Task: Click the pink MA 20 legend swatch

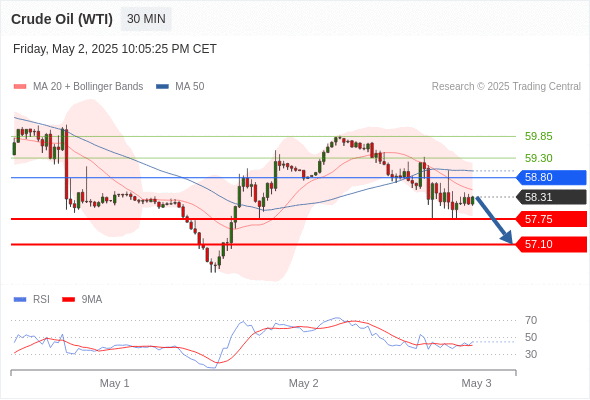Action: (x=20, y=87)
